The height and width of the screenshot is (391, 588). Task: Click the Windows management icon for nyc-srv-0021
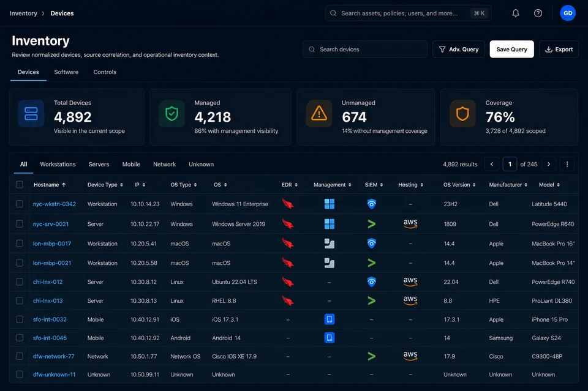click(330, 224)
